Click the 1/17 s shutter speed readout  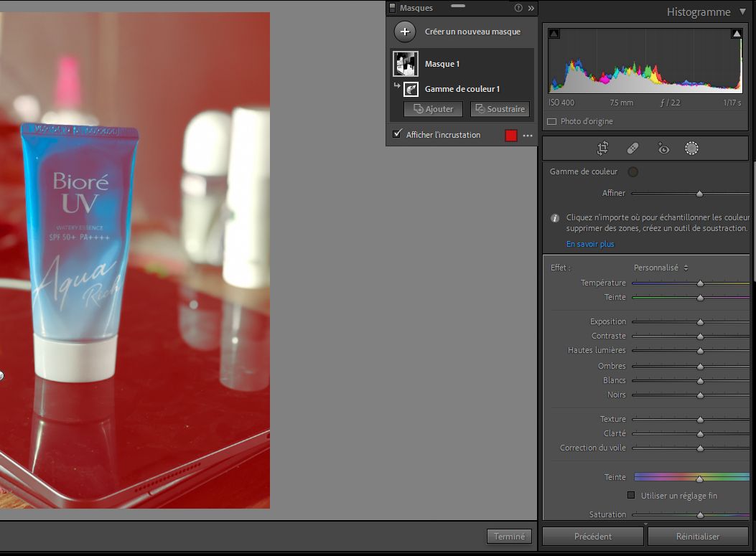[x=732, y=103]
